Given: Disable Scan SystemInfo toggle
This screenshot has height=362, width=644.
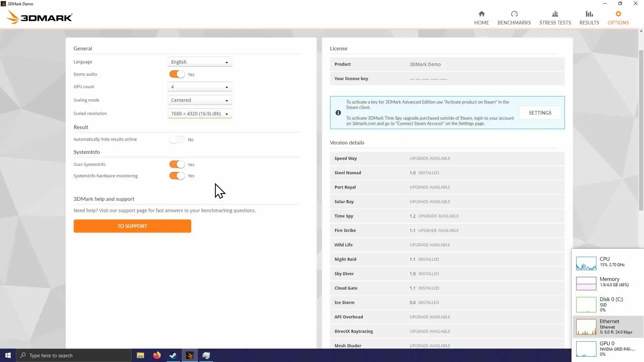Looking at the screenshot, I should click(177, 164).
